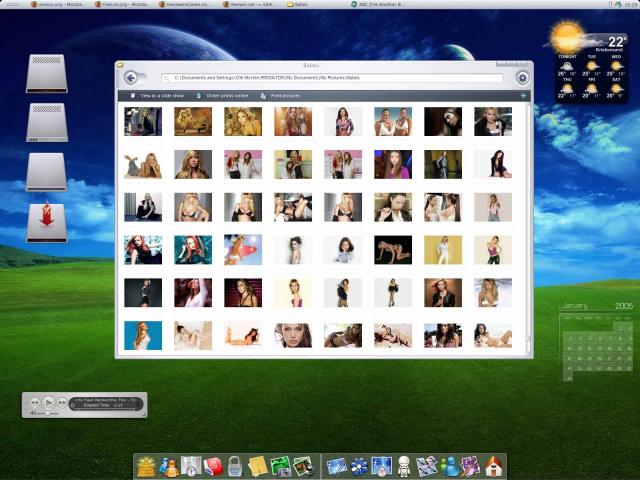The height and width of the screenshot is (480, 640).
Task: Select WED forecast in weather widget
Action: pos(616,65)
